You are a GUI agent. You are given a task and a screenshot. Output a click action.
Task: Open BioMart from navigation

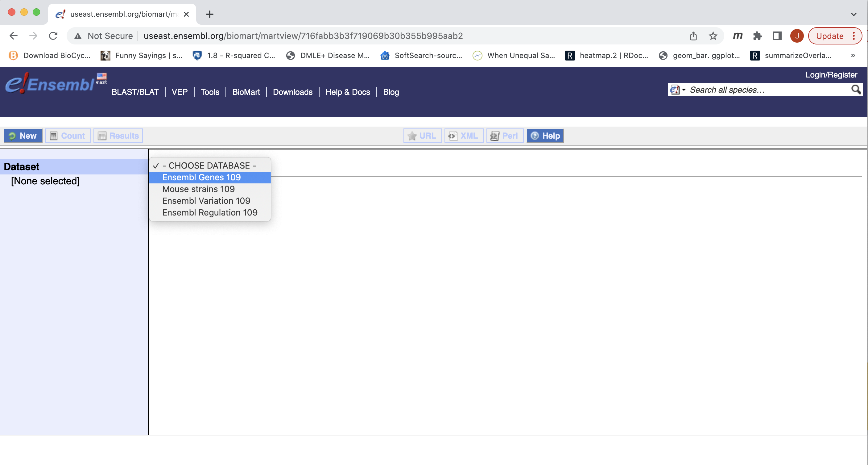pos(246,92)
